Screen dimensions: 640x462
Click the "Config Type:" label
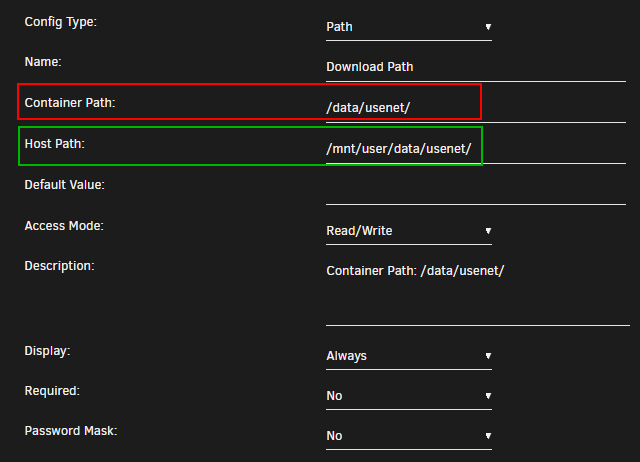coord(60,22)
